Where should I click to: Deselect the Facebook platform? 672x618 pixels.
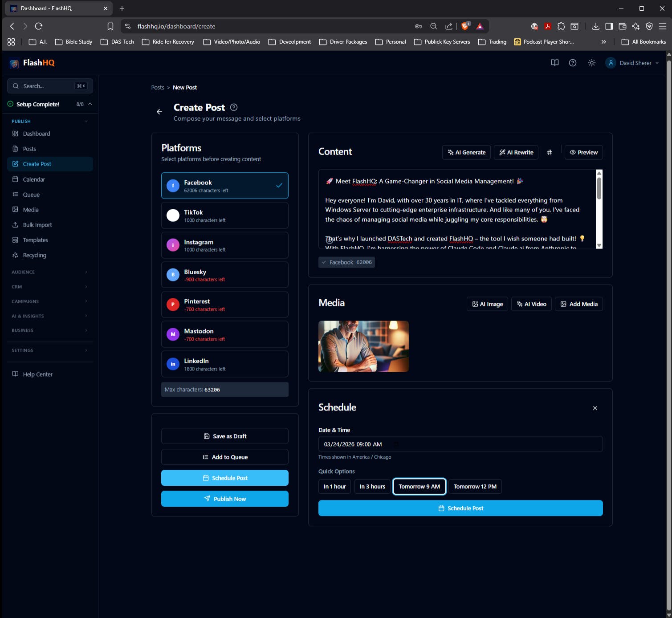pos(224,186)
